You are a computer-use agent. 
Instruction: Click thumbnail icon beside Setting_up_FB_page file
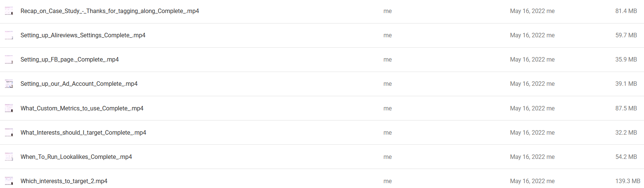[9, 60]
